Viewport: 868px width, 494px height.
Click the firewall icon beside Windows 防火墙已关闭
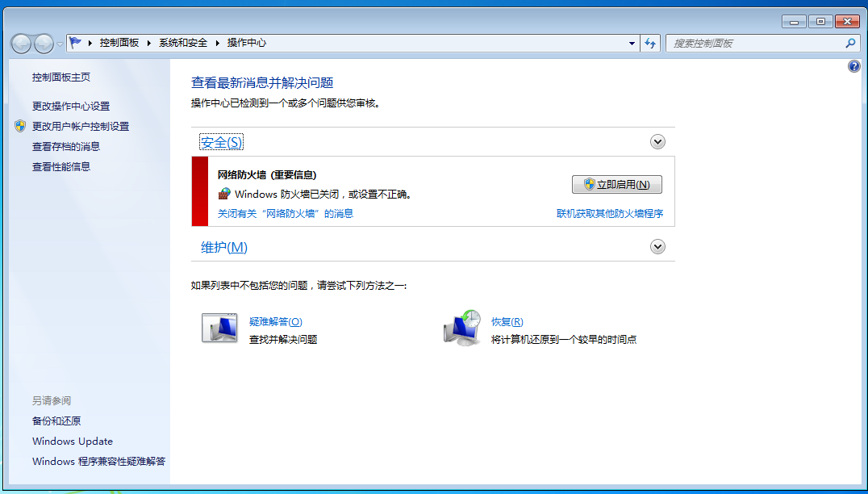pyautogui.click(x=224, y=194)
